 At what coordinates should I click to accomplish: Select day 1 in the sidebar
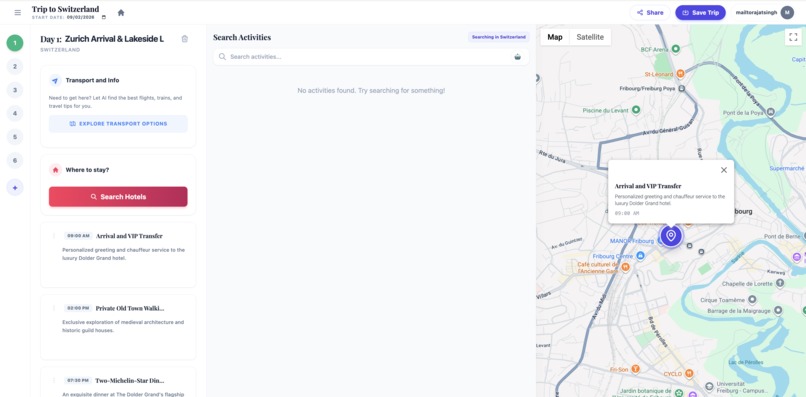15,43
